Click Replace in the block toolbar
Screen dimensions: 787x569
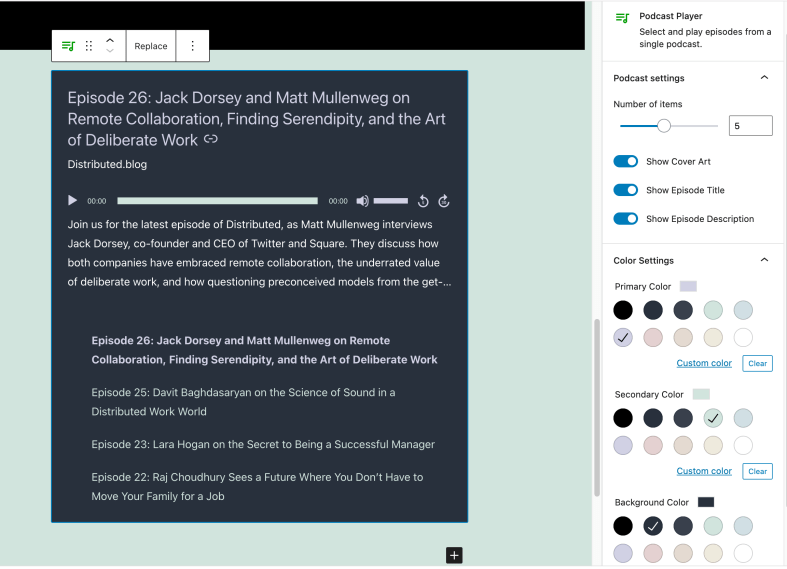[x=151, y=46]
